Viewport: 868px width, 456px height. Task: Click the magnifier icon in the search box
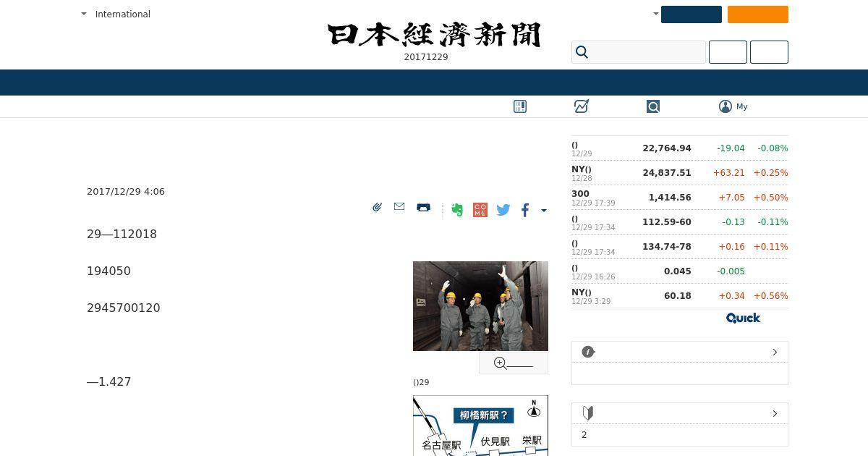[582, 52]
